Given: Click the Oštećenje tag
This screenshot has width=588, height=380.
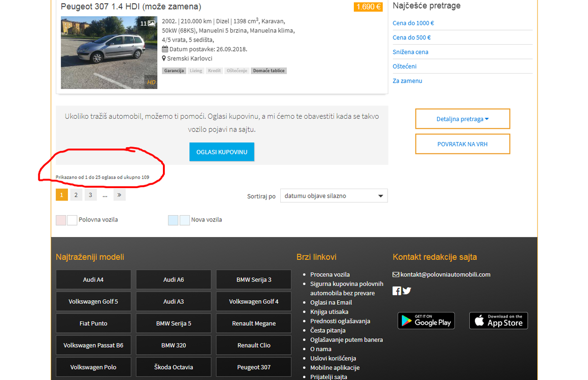Looking at the screenshot, I should 237,71.
